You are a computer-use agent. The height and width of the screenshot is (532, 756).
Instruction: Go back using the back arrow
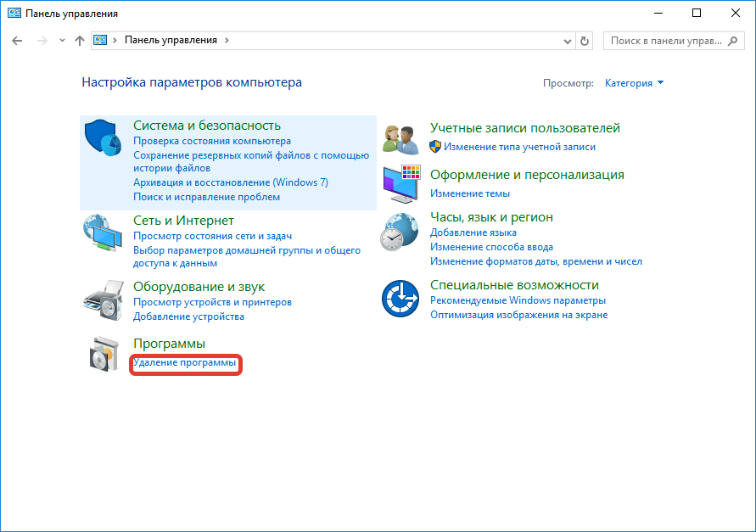[x=17, y=41]
